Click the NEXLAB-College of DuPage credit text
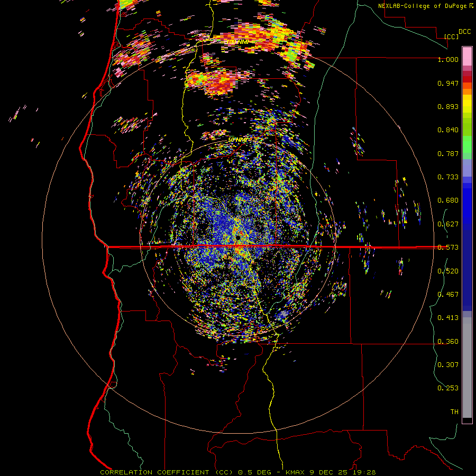The width and height of the screenshot is (476, 476). [x=423, y=6]
